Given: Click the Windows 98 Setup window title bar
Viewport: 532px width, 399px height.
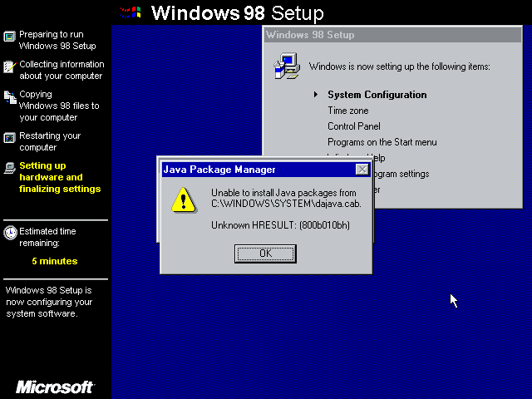Looking at the screenshot, I should tap(392, 35).
